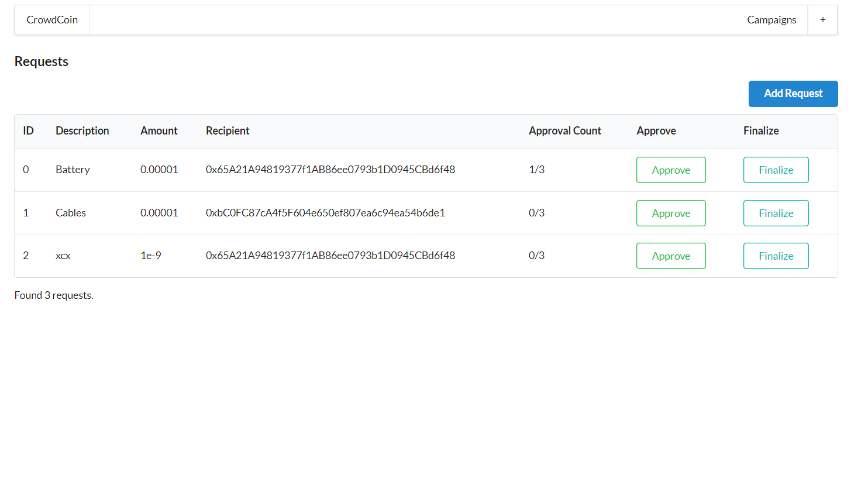Select the Amount column header
The width and height of the screenshot is (868, 486).
click(x=159, y=131)
